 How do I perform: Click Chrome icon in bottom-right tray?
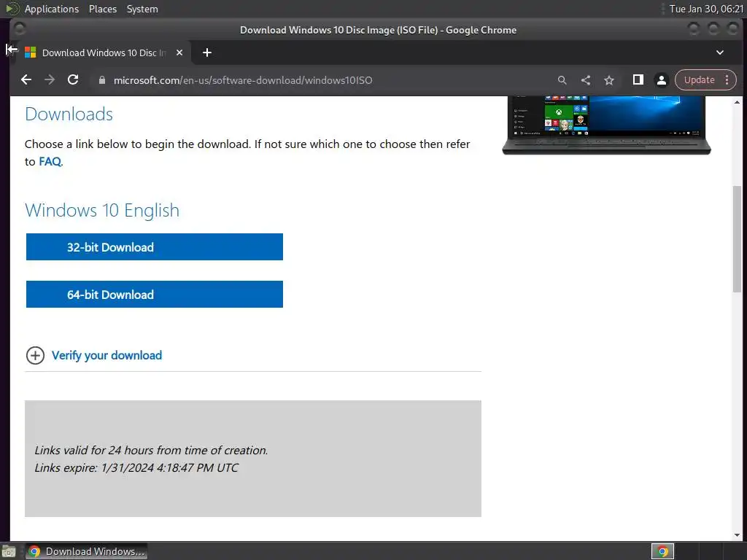click(662, 551)
